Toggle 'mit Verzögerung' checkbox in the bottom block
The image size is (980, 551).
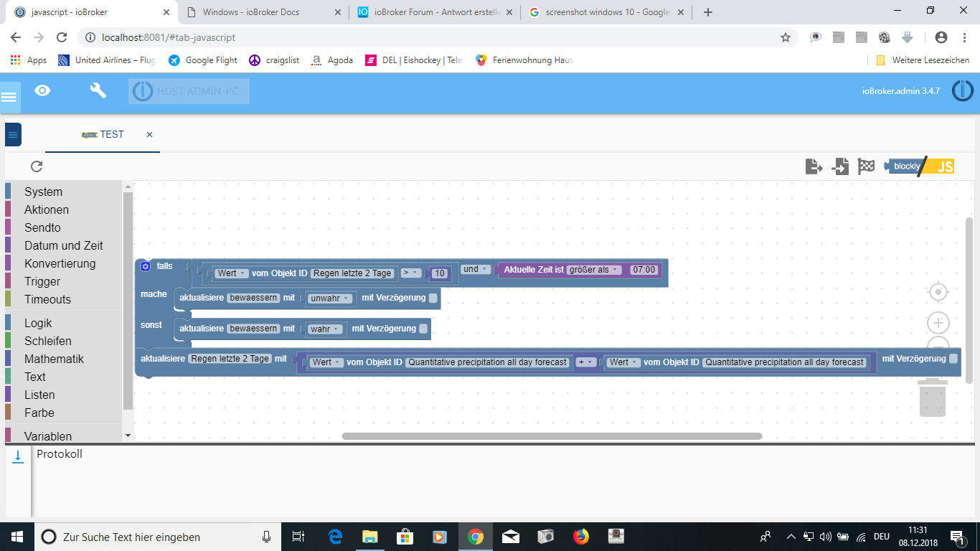(953, 359)
